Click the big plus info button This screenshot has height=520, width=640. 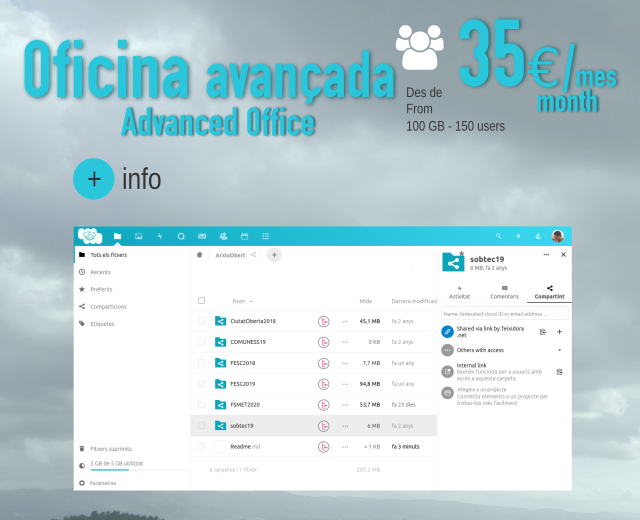(x=93, y=179)
